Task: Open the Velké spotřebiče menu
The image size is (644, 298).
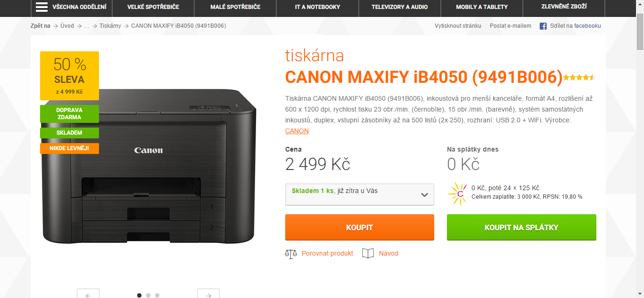Action: [x=152, y=7]
